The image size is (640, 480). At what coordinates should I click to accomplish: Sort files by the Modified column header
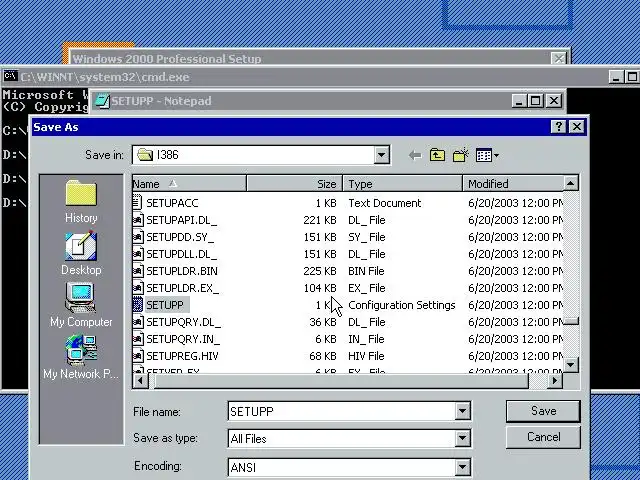pos(513,184)
